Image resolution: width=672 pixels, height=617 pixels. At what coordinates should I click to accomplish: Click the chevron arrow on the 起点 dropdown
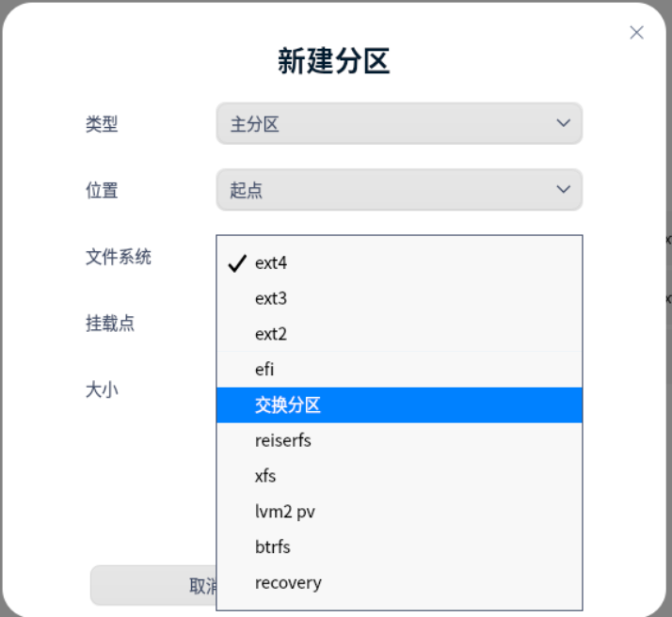click(x=563, y=190)
